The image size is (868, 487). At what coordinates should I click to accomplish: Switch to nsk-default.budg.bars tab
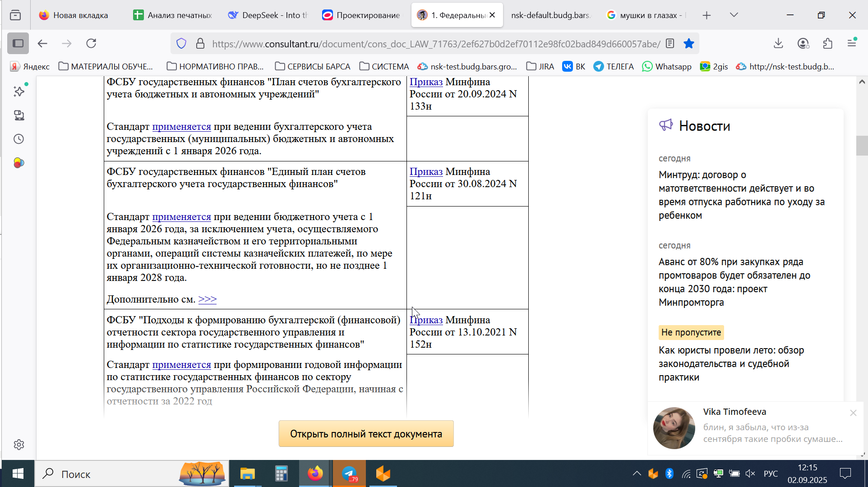[550, 15]
